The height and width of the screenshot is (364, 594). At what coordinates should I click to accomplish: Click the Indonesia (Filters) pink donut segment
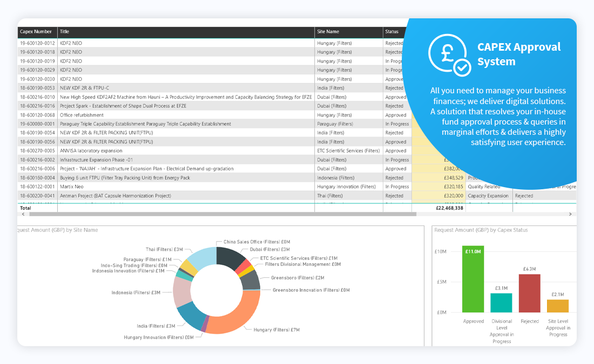[182, 292]
